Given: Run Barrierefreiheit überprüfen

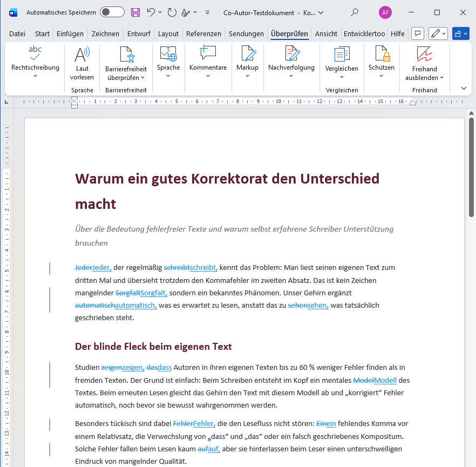Looking at the screenshot, I should [126, 59].
